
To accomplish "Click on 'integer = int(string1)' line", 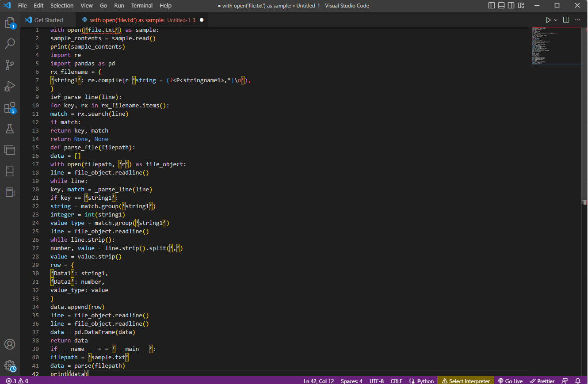I will [x=88, y=215].
